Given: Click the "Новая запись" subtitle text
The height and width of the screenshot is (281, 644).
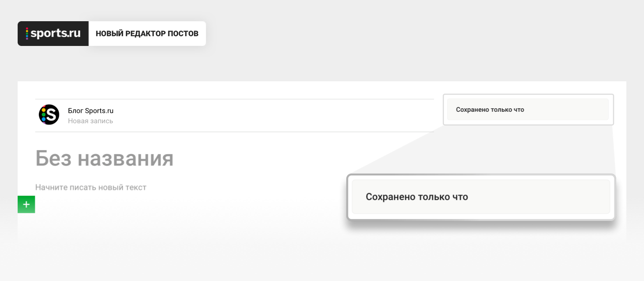Looking at the screenshot, I should 90,121.
